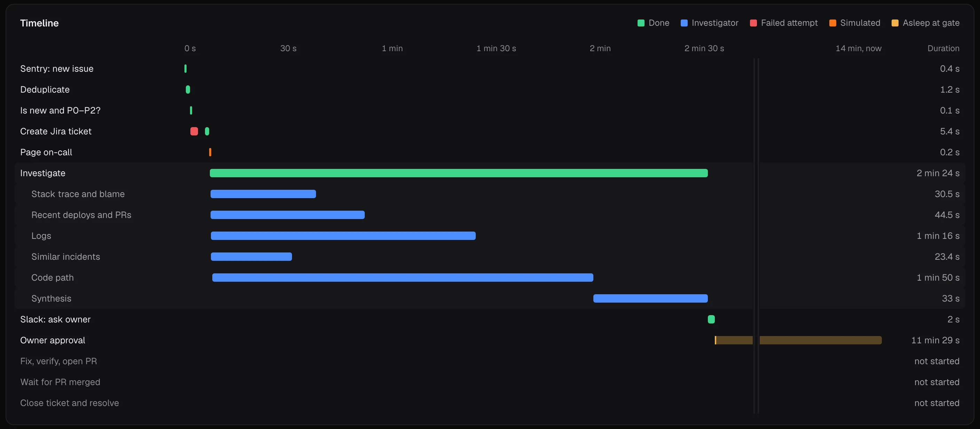Image resolution: width=980 pixels, height=429 pixels.
Task: Click the 23.4 s duration value
Action: 947,257
